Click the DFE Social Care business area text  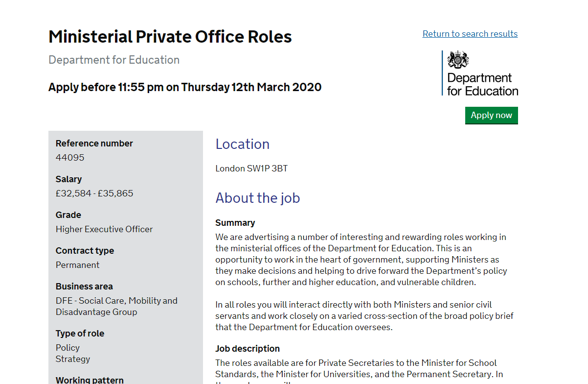116,306
